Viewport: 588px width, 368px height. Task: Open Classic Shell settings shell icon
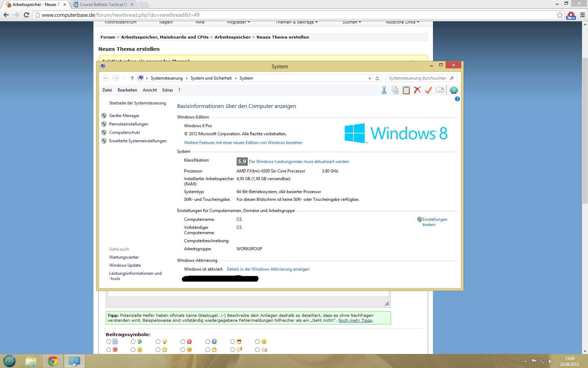point(454,90)
